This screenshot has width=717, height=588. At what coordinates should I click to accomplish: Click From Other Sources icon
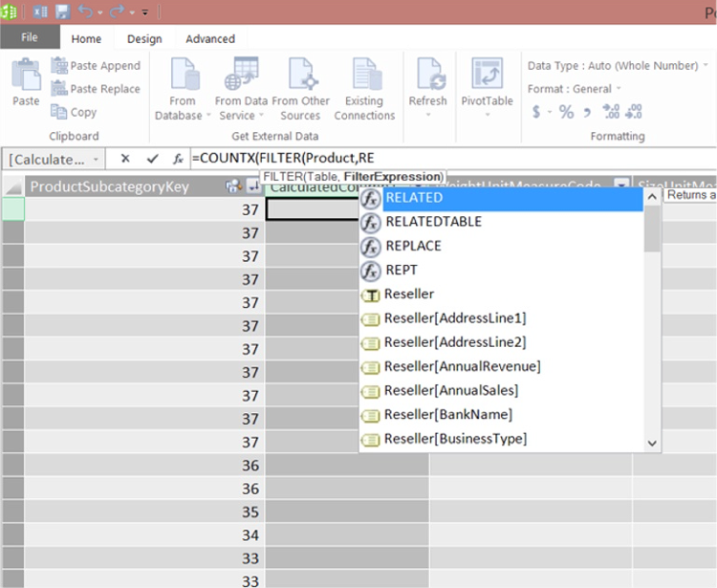(x=300, y=86)
